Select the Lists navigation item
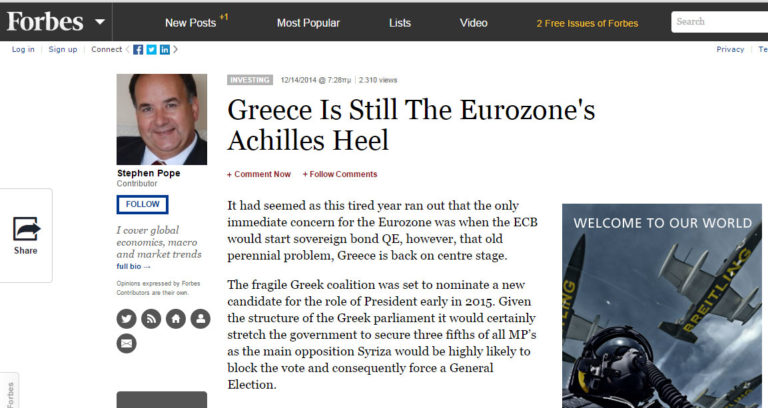The width and height of the screenshot is (768, 408). click(400, 22)
